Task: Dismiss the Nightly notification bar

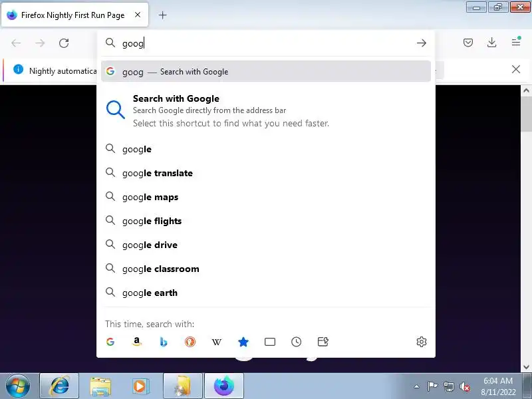Action: point(516,69)
